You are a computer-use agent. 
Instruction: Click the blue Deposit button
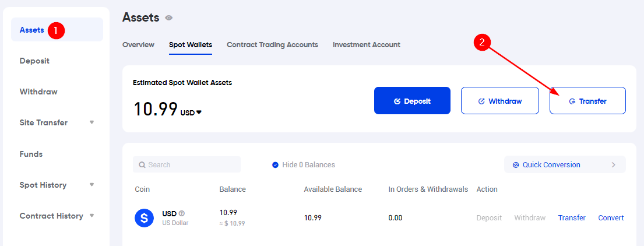[x=413, y=101]
